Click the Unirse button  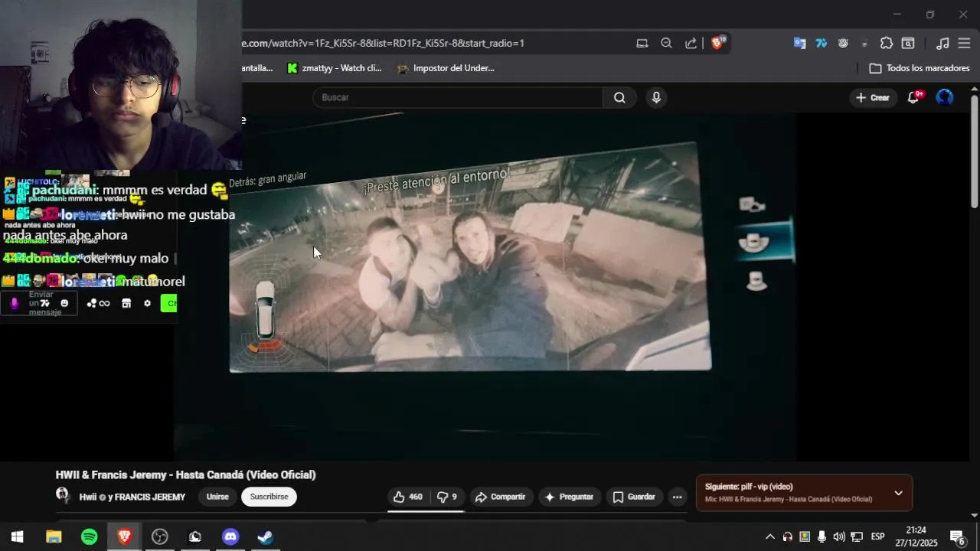217,497
